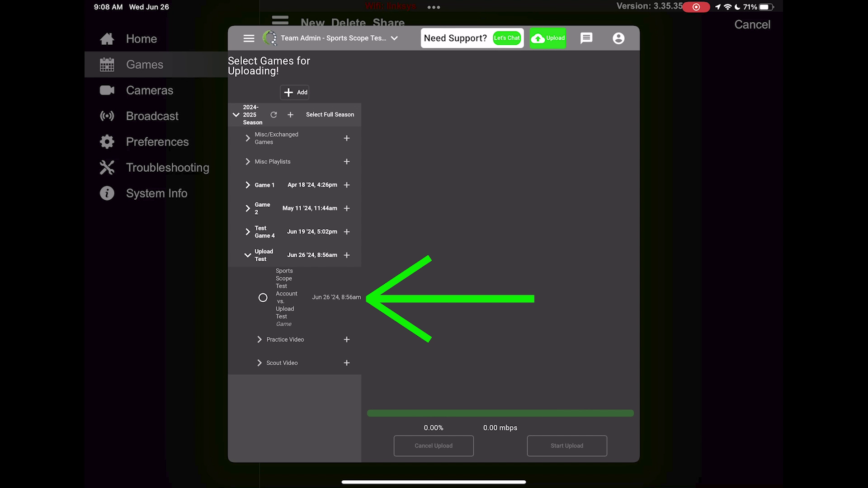Click the Need Support? text
The width and height of the screenshot is (868, 488).
point(455,38)
